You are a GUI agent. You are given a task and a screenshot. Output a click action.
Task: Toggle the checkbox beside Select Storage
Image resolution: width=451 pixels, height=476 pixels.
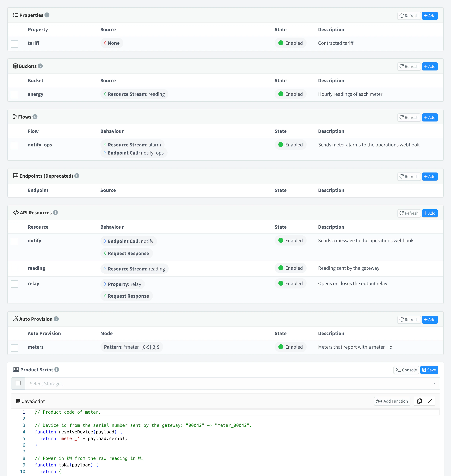tap(18, 383)
